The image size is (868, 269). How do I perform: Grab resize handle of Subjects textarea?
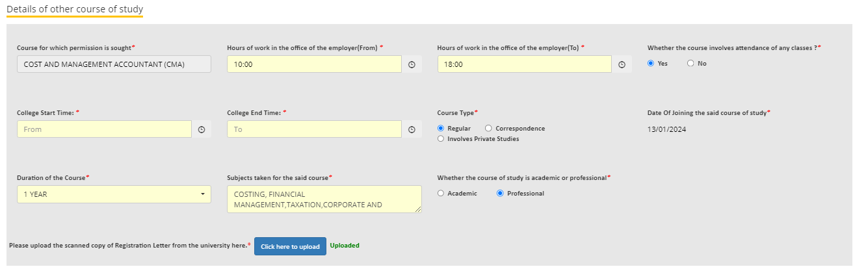click(418, 209)
